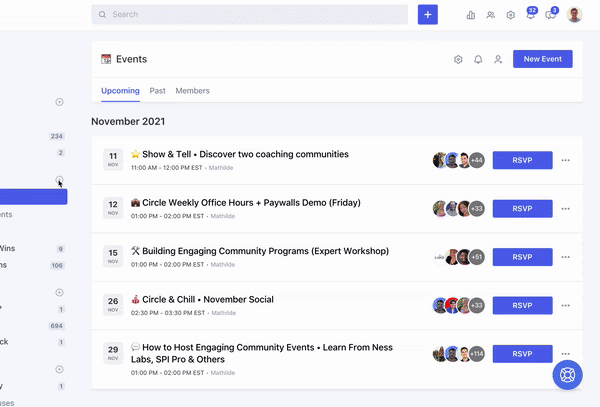This screenshot has width=600, height=407.
Task: Switch to the Members tab
Action: 192,91
